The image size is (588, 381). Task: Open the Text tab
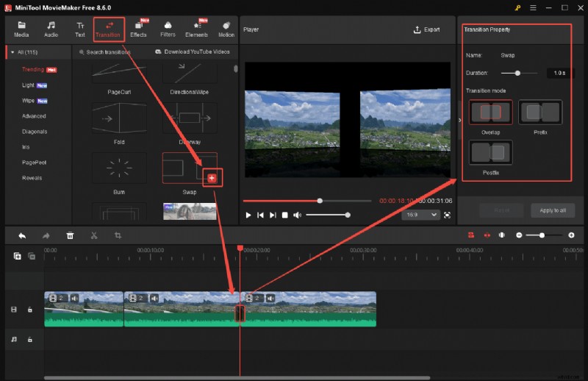pos(80,29)
